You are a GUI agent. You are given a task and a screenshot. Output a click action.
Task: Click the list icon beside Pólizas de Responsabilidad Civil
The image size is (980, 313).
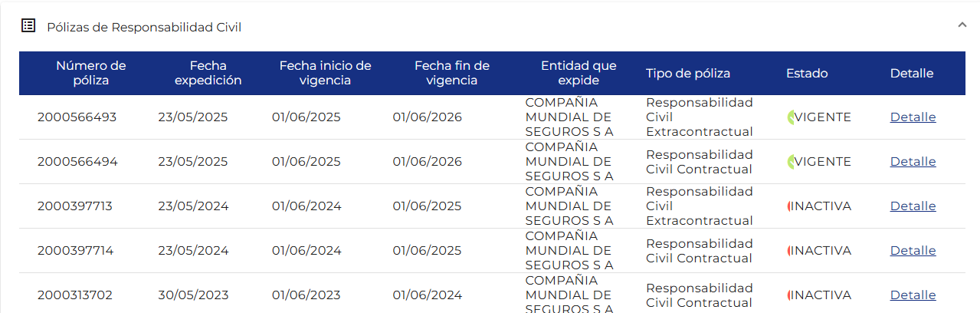[x=28, y=26]
